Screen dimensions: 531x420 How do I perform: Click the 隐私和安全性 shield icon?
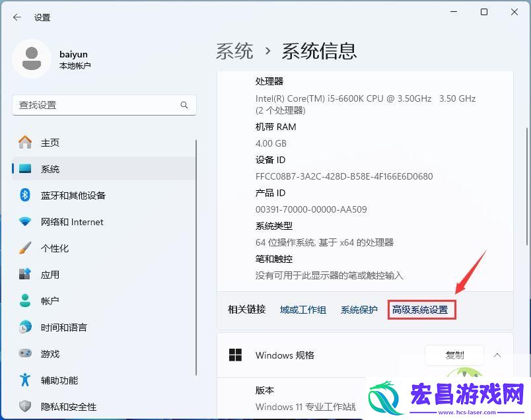(25, 406)
